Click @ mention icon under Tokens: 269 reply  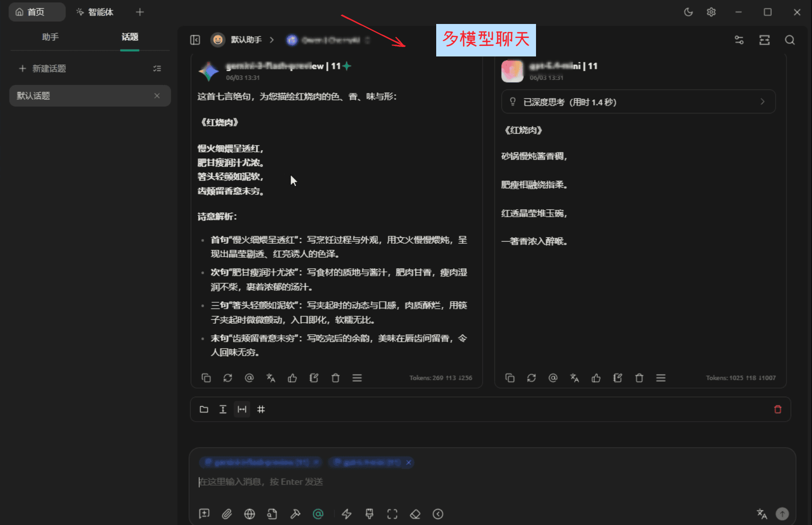(x=249, y=378)
